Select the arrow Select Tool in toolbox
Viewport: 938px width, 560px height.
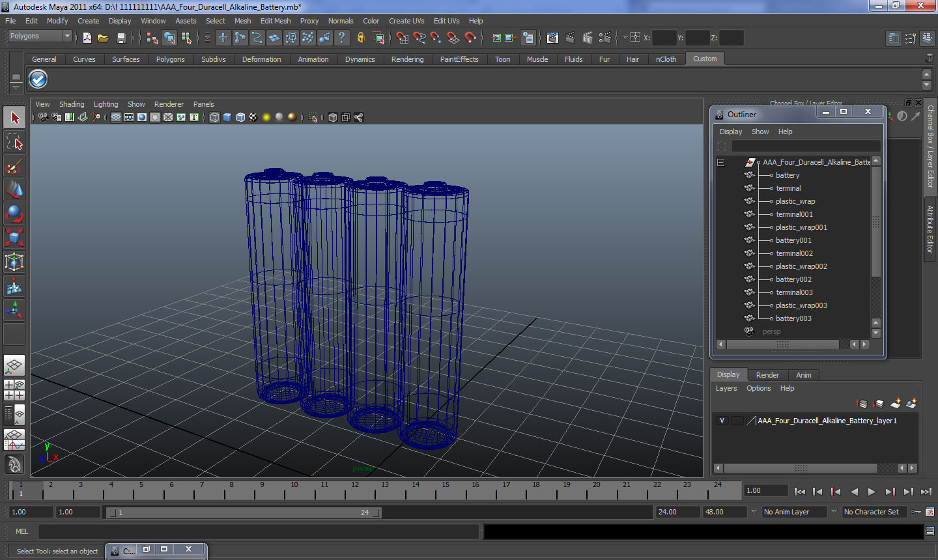click(14, 118)
